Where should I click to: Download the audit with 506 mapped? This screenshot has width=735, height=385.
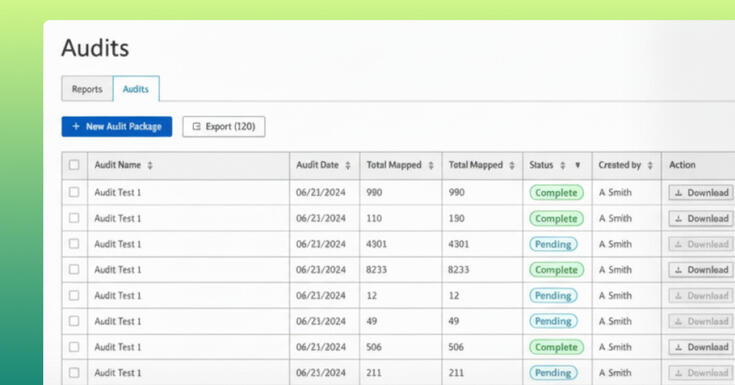click(x=701, y=347)
